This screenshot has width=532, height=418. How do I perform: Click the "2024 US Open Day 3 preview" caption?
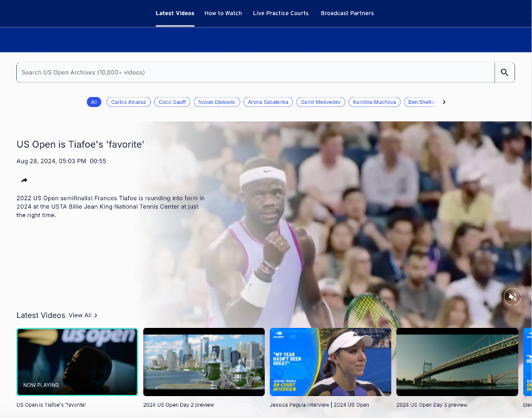click(432, 405)
